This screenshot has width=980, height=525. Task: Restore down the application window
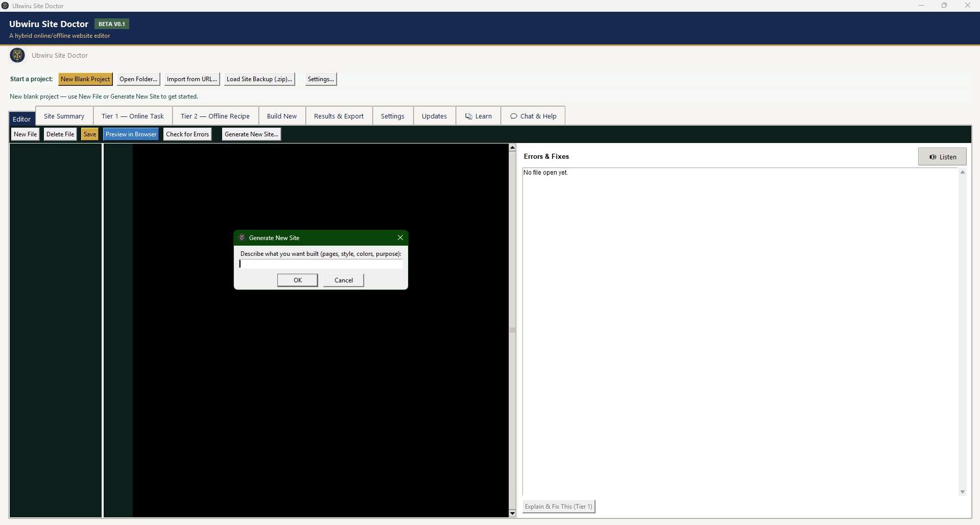[944, 6]
